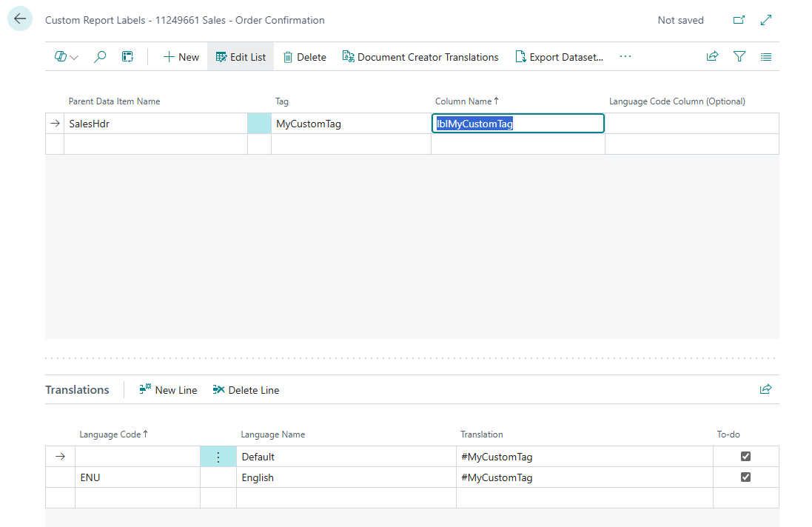Click empty language code of Default row
The width and height of the screenshot is (812, 527).
137,457
